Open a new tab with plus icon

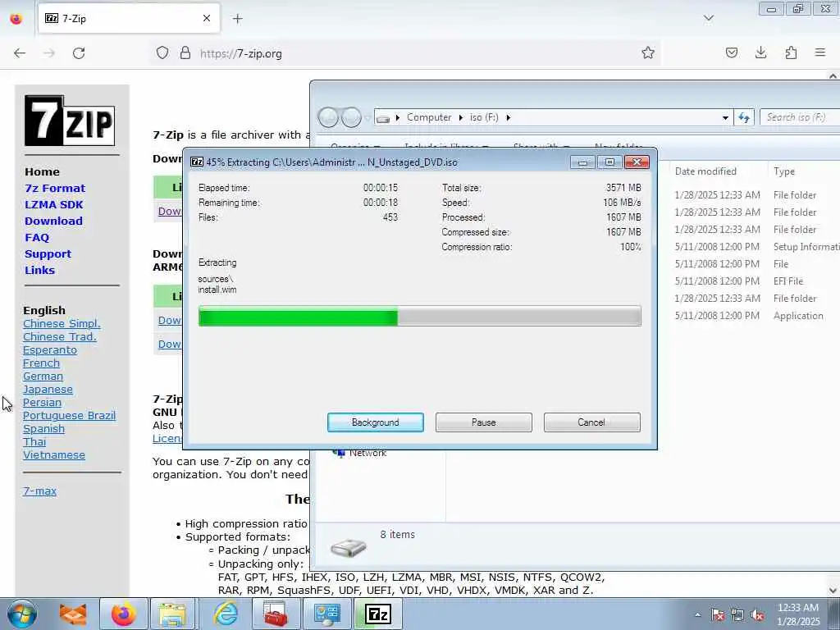[x=237, y=19]
